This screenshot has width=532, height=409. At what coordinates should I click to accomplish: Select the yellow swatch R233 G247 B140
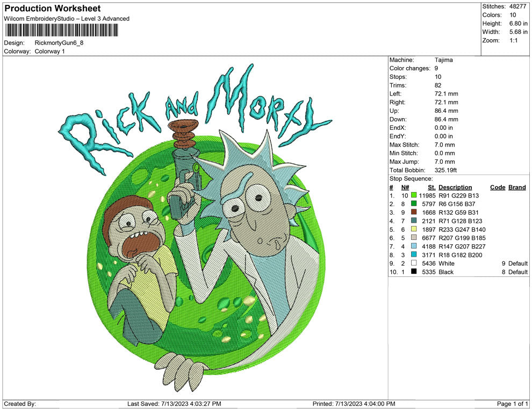pyautogui.click(x=414, y=229)
